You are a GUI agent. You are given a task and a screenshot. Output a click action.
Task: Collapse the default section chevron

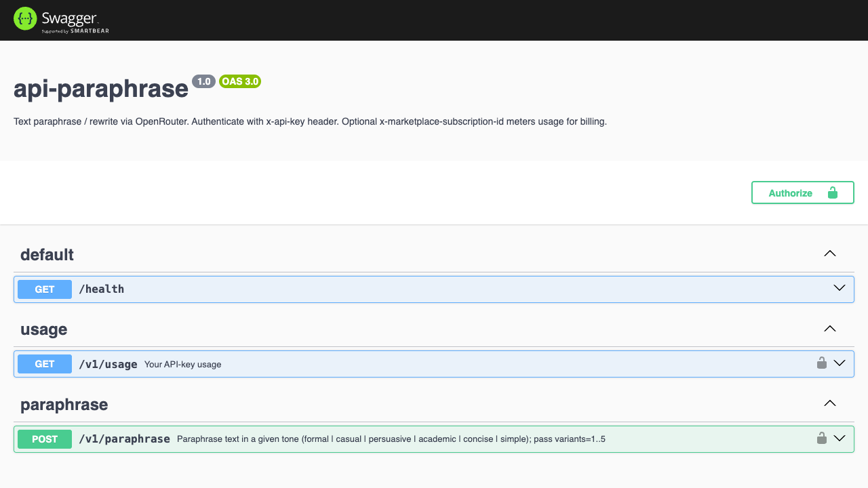tap(829, 253)
